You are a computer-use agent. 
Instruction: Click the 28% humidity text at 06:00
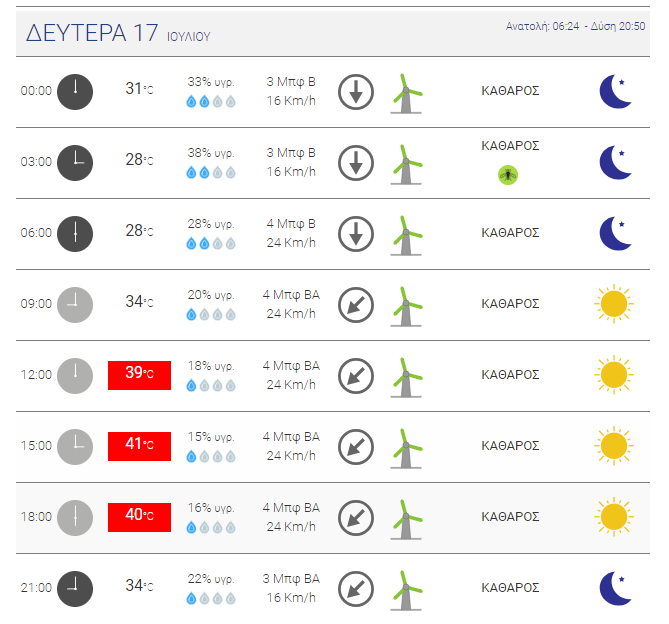tap(211, 223)
